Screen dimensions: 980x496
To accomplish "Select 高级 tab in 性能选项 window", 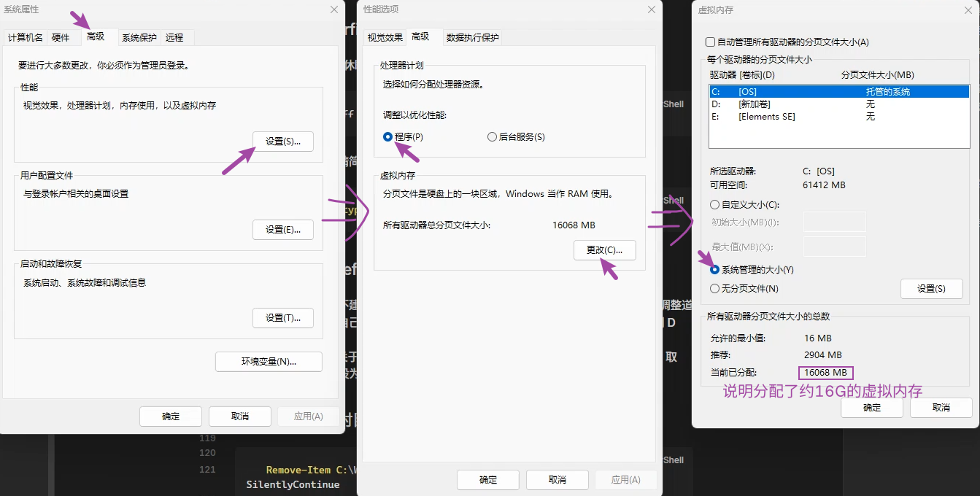I will (420, 36).
